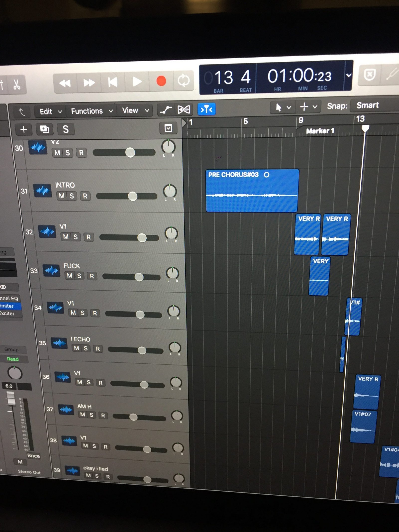
Task: Click the channel strip pan knob above 6.0
Action: click(15, 373)
